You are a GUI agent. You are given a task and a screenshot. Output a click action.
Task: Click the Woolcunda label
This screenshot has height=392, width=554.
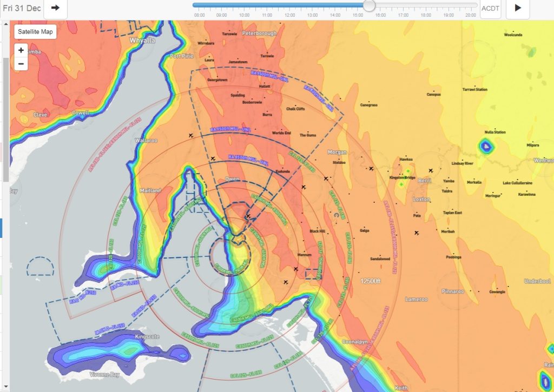click(x=513, y=35)
